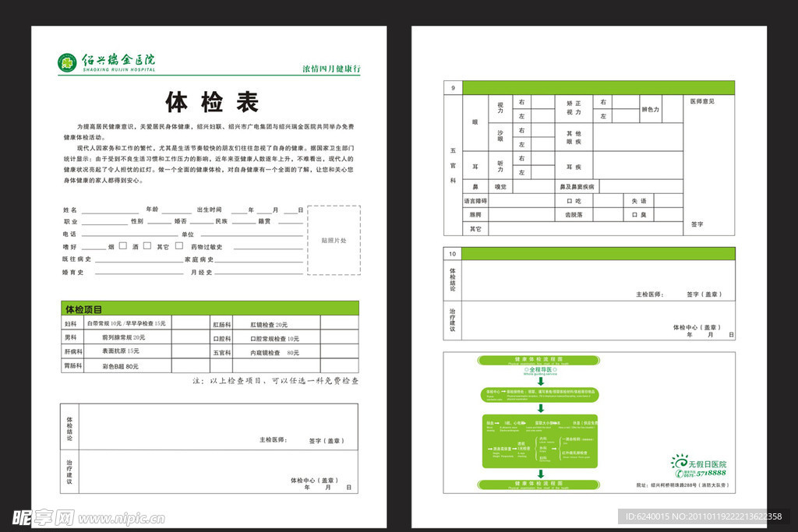Screen dimensions: 798x532
Task: Click the 0575-5718888 phone number
Action: coord(711,474)
